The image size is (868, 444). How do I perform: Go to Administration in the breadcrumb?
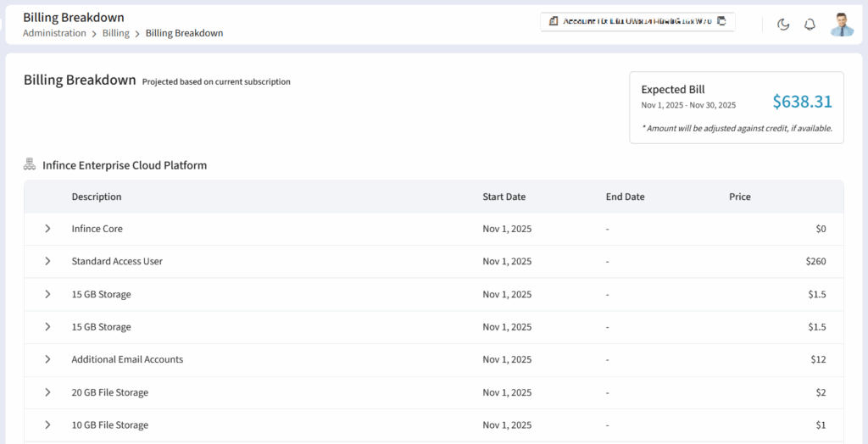tap(54, 33)
